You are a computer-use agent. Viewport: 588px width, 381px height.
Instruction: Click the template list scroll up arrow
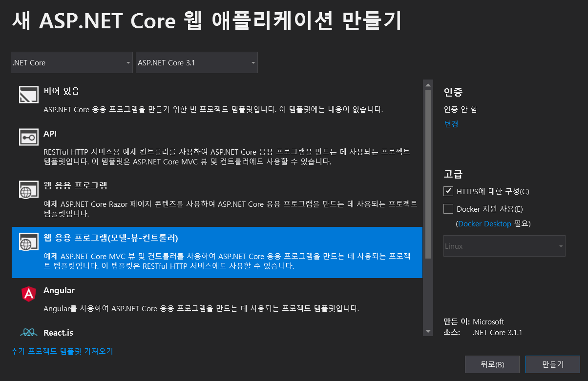pos(428,84)
